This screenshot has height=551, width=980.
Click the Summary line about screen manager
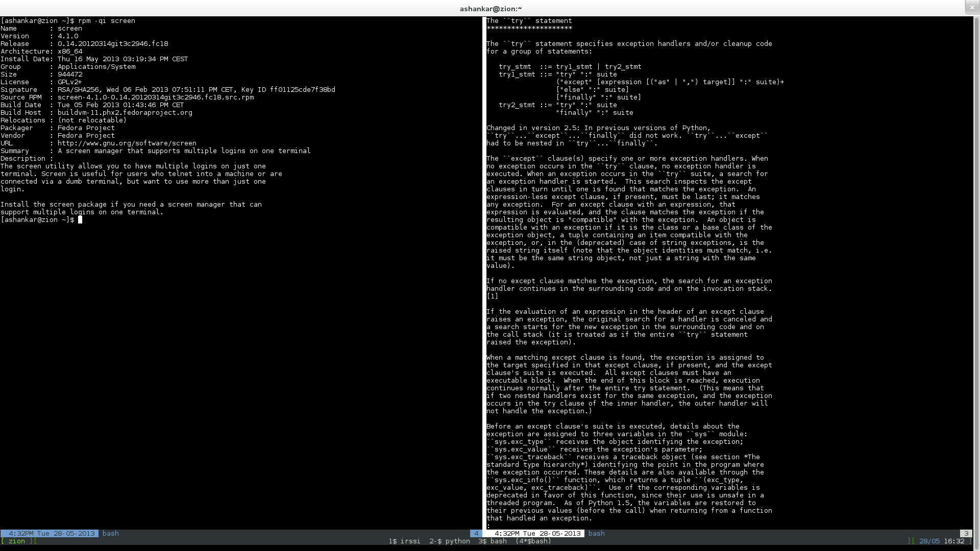coord(156,151)
